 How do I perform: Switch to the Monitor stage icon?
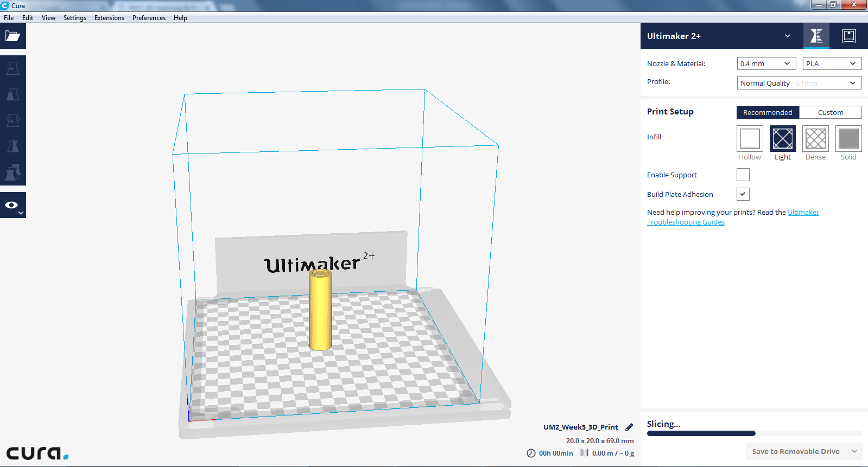(849, 36)
